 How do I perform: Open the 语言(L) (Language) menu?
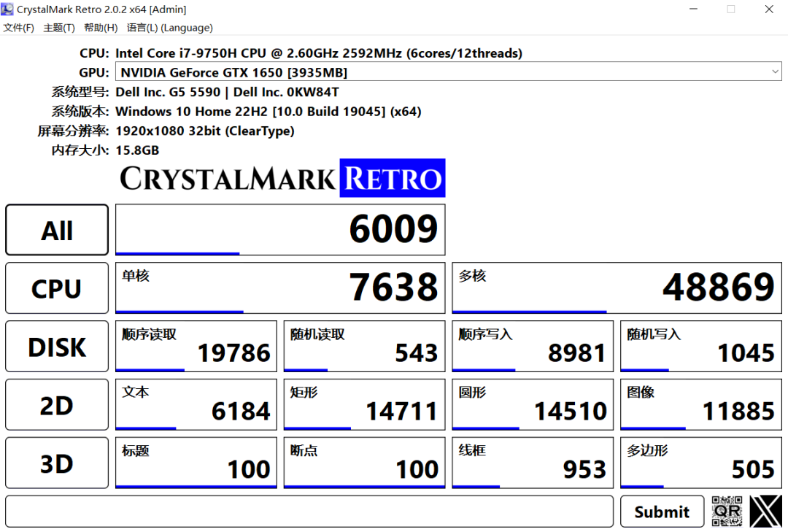(170, 28)
